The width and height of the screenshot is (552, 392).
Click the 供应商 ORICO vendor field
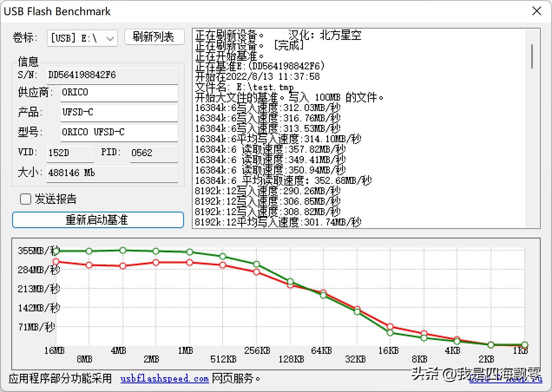119,93
